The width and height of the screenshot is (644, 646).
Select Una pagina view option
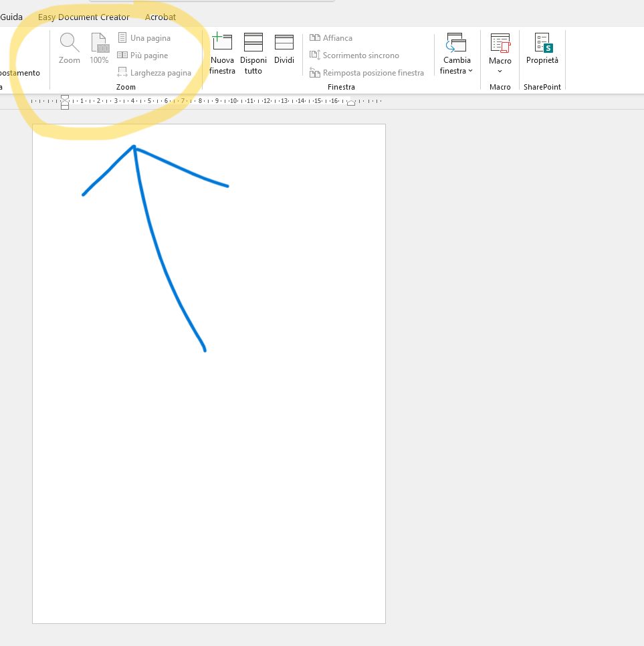[144, 38]
